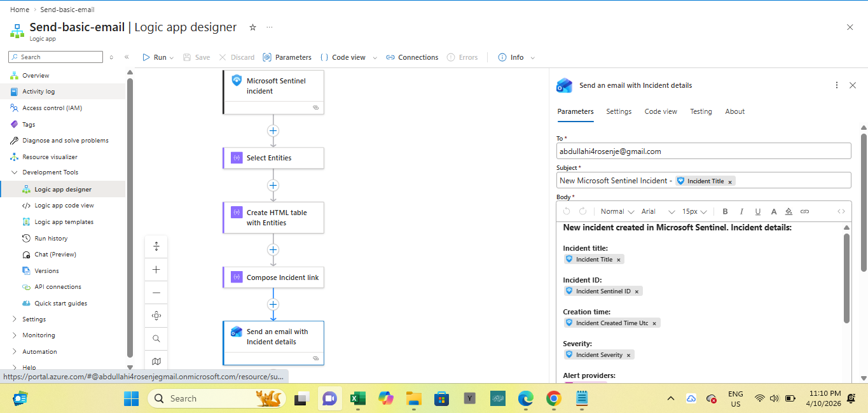Switch to the Testing tab
This screenshot has width=868, height=413.
pos(701,111)
